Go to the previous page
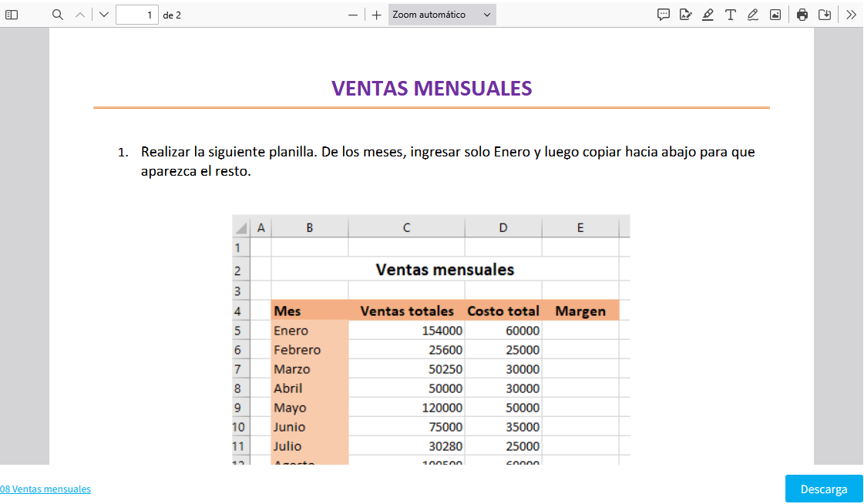Screen dimensions: 864x504 coord(80,15)
